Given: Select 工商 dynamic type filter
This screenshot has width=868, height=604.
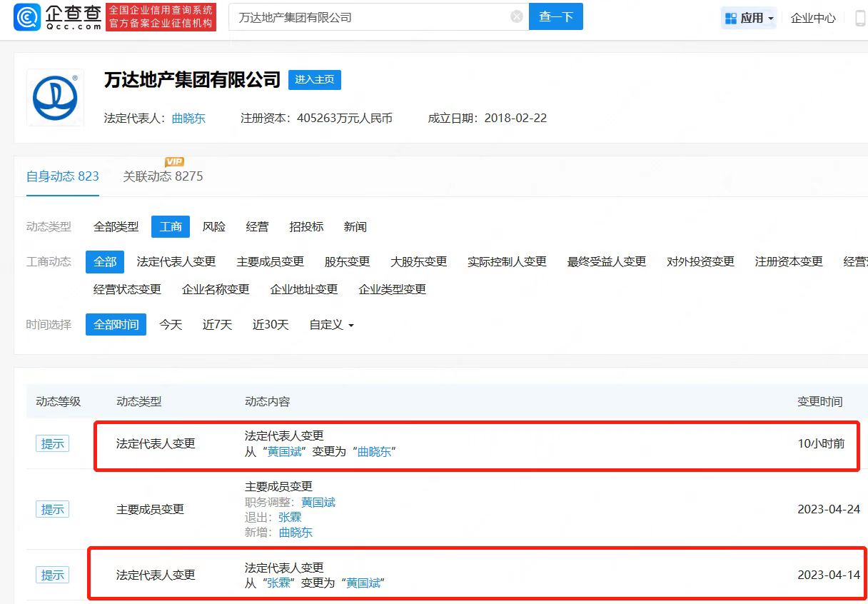Looking at the screenshot, I should [171, 227].
